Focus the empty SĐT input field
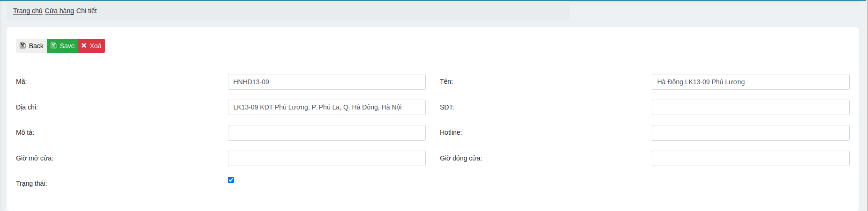The height and width of the screenshot is (211, 868). (x=750, y=107)
